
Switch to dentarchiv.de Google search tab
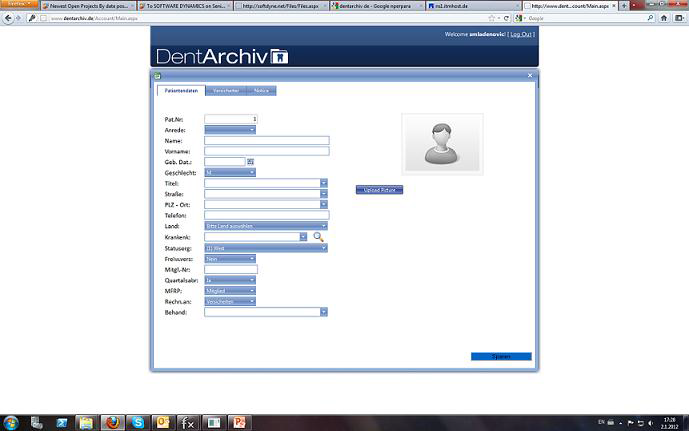(377, 6)
